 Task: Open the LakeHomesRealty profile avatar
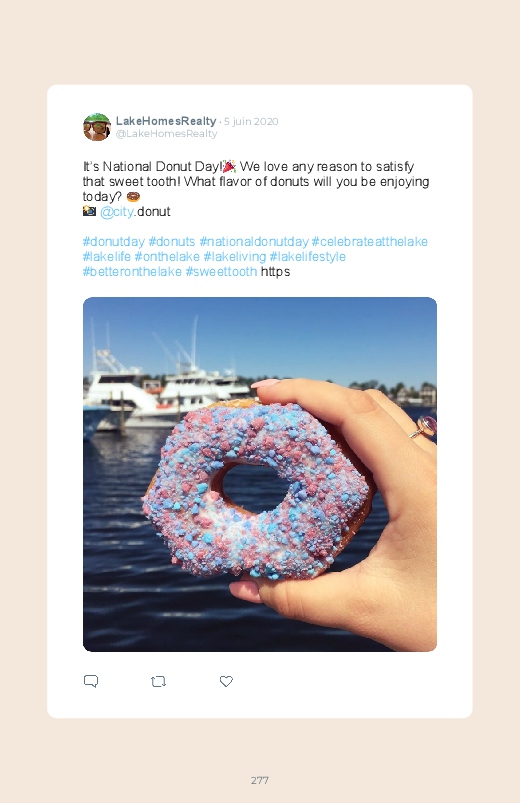point(97,127)
